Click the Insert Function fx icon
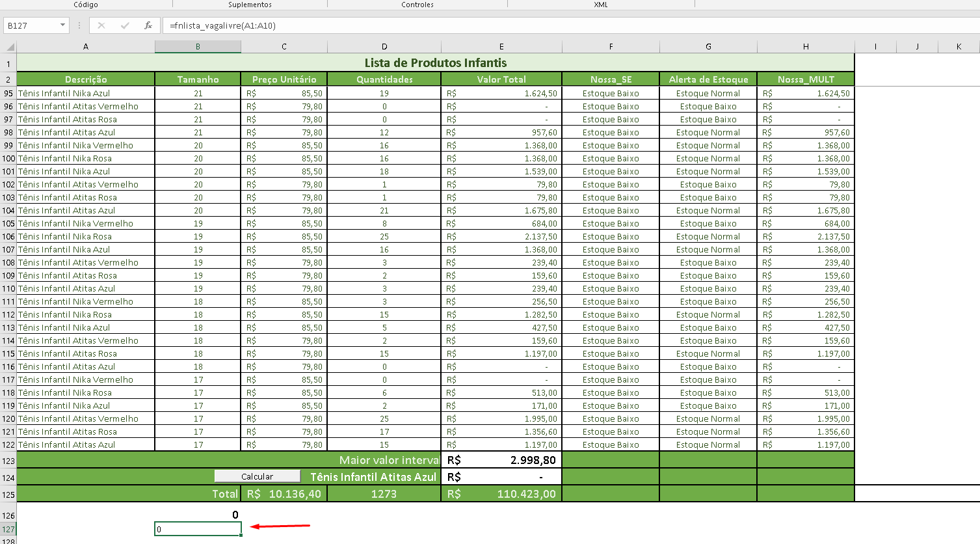The height and width of the screenshot is (544, 980). click(x=148, y=25)
